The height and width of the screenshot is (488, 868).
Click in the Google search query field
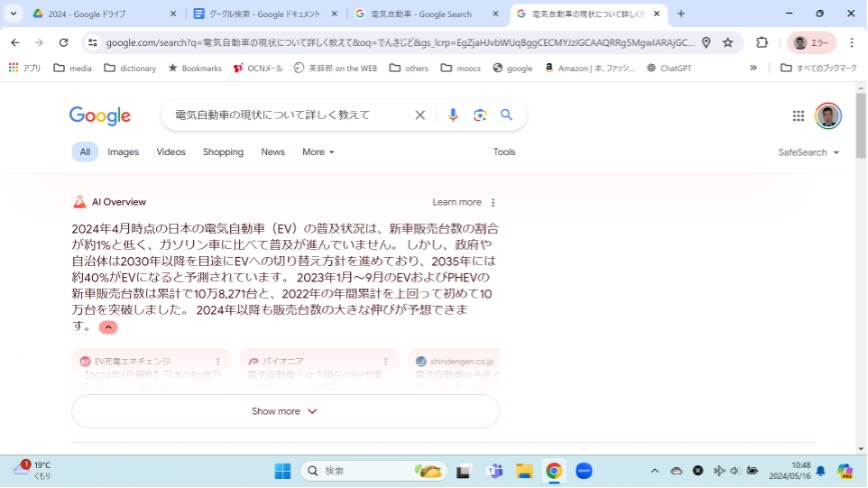[288, 115]
